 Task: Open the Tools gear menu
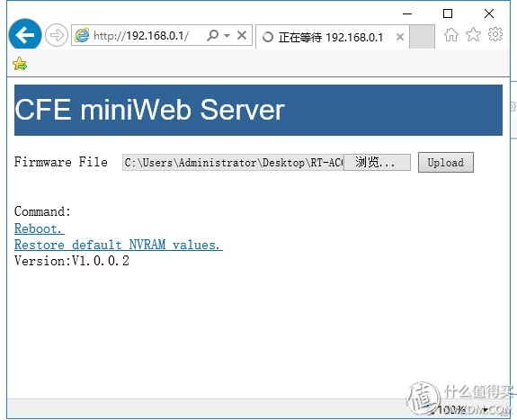pos(495,34)
